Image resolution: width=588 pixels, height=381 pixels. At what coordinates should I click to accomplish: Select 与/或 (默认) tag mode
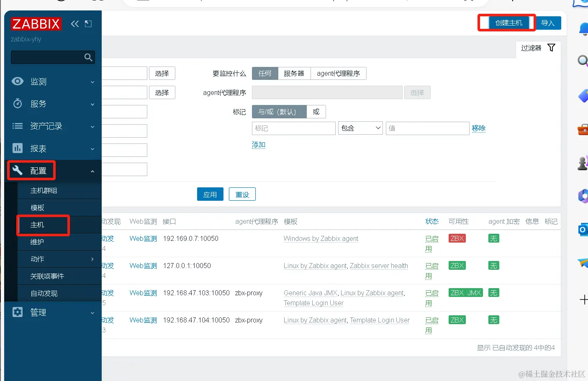coord(279,112)
